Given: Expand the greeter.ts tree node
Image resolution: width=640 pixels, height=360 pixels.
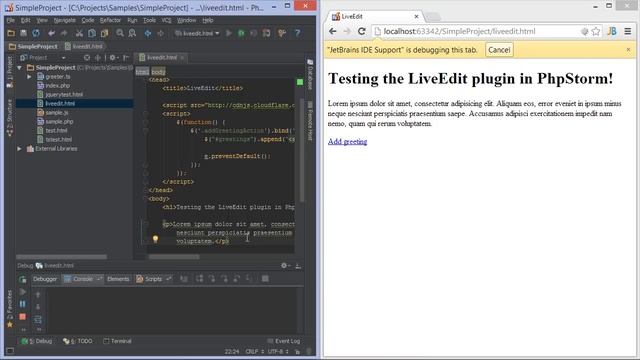Looking at the screenshot, I should 29,76.
